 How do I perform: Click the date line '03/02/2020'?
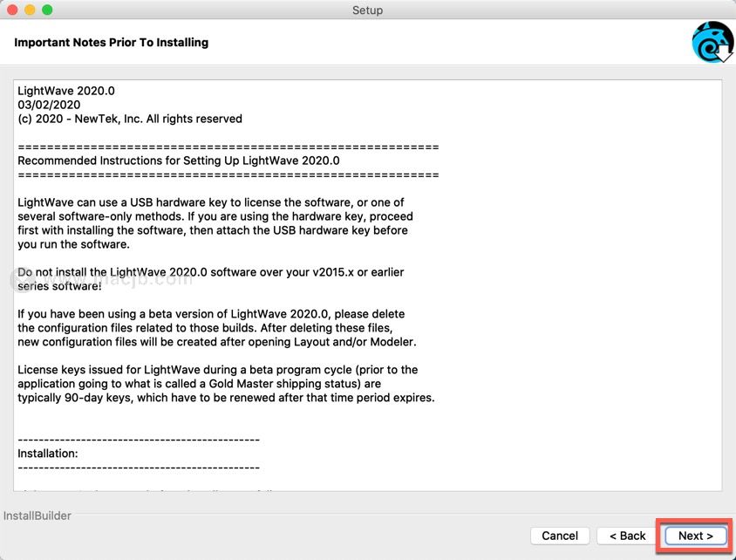[x=49, y=105]
